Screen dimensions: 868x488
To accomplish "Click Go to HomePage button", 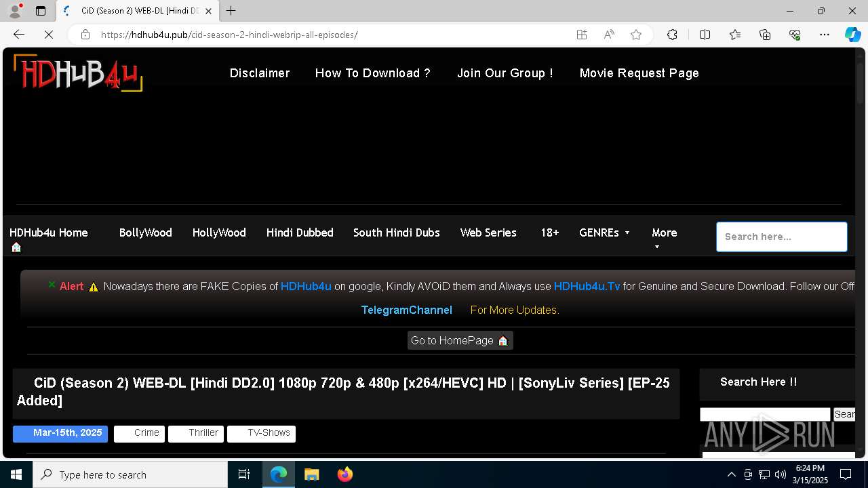I will pyautogui.click(x=460, y=340).
